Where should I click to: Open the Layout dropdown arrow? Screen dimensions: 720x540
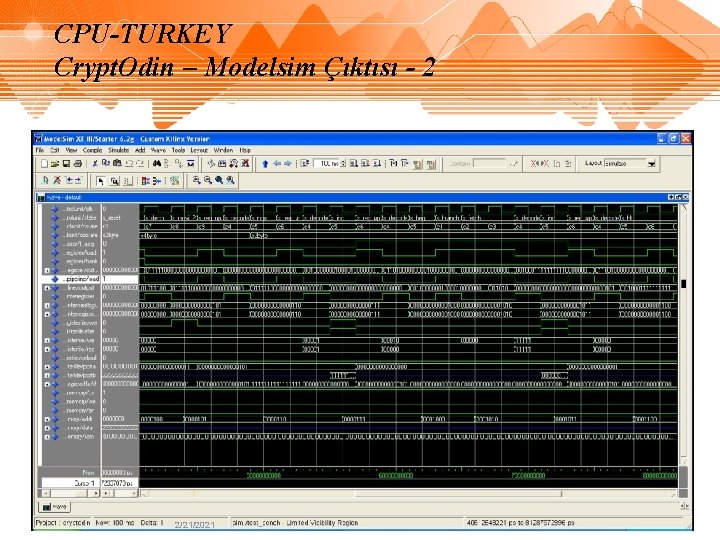coord(651,164)
